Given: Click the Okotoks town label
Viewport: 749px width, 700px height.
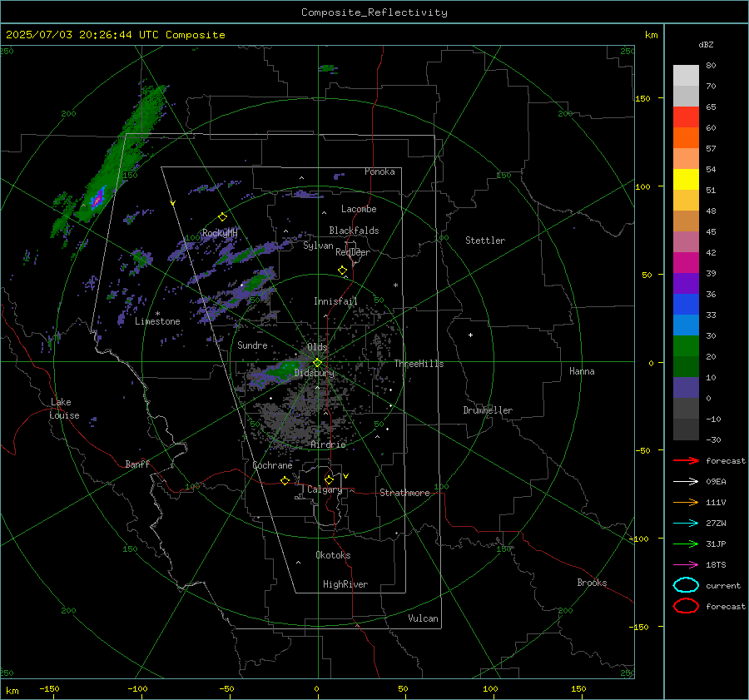Looking at the screenshot, I should pyautogui.click(x=333, y=555).
